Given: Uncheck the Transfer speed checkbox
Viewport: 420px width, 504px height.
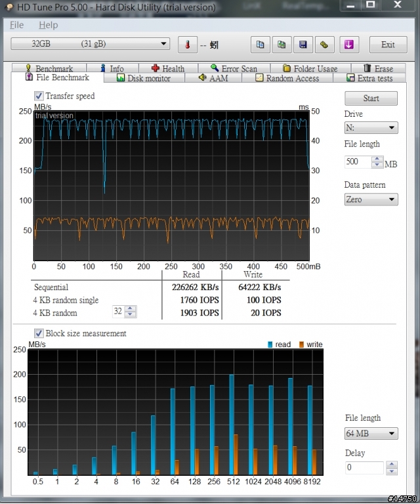Looking at the screenshot, I should coord(39,96).
